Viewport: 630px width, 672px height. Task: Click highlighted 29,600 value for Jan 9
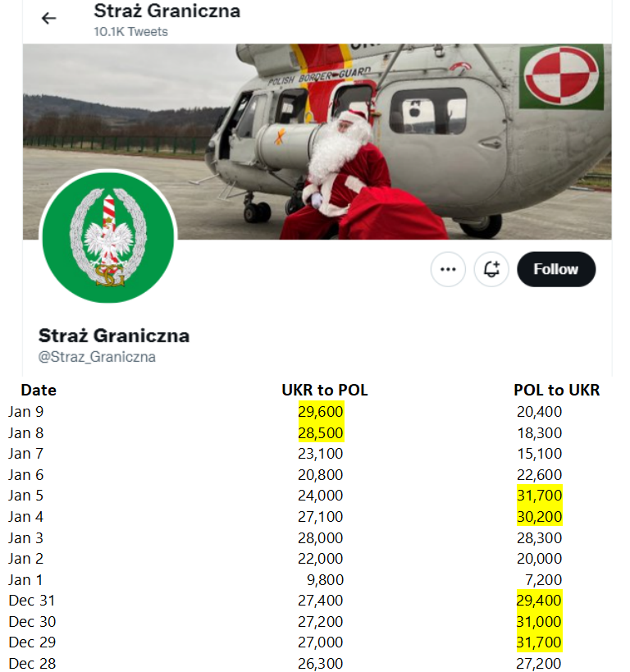click(x=321, y=411)
